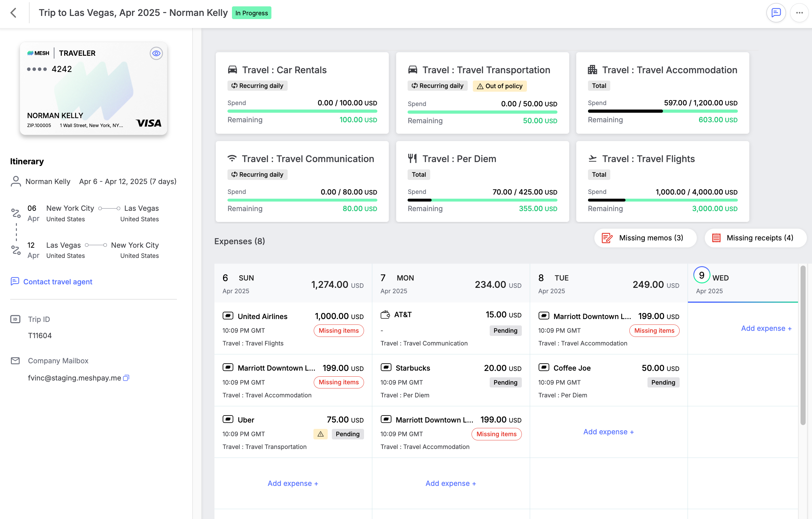Click the Mesh logo on the card
This screenshot has height=519, width=812.
(38, 53)
